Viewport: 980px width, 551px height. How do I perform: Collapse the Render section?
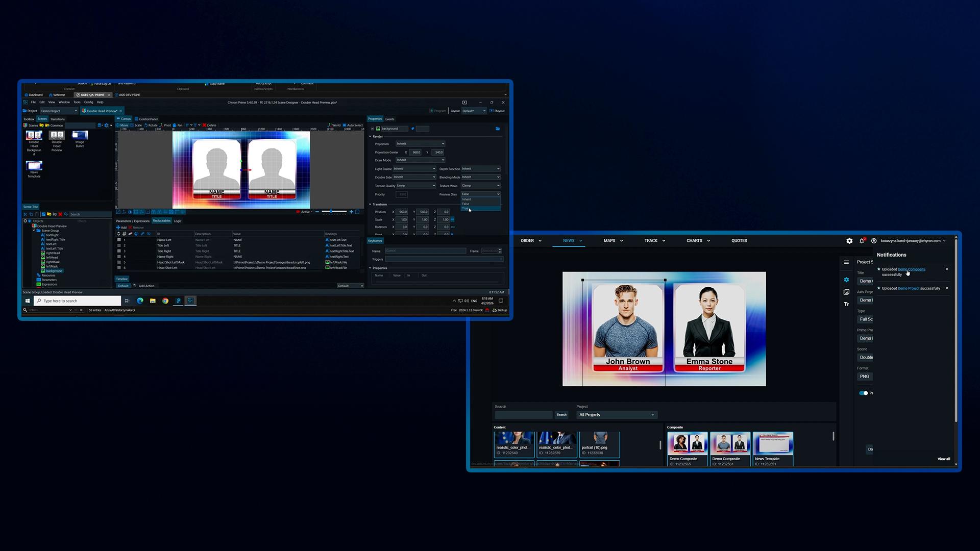click(370, 137)
